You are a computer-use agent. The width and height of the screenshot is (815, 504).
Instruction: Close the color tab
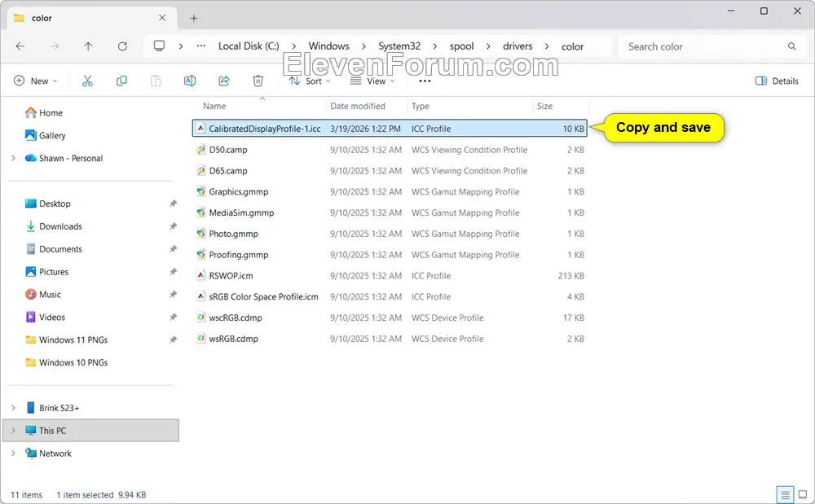coord(162,18)
